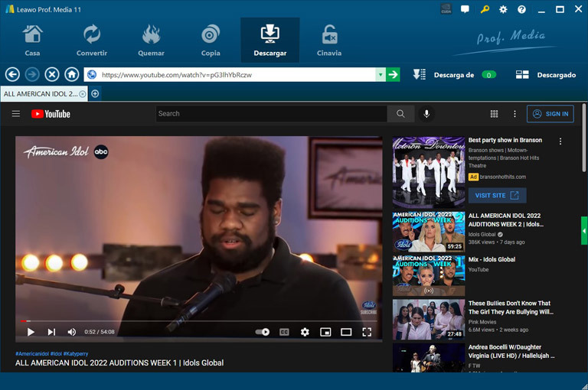Enable miniplayer mode
Image resolution: width=588 pixels, height=390 pixels.
(325, 332)
